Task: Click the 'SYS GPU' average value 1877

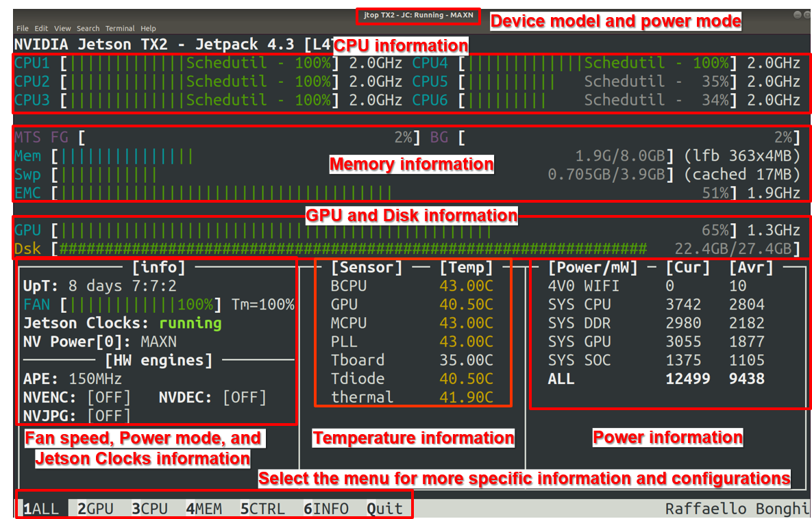Action: click(747, 342)
